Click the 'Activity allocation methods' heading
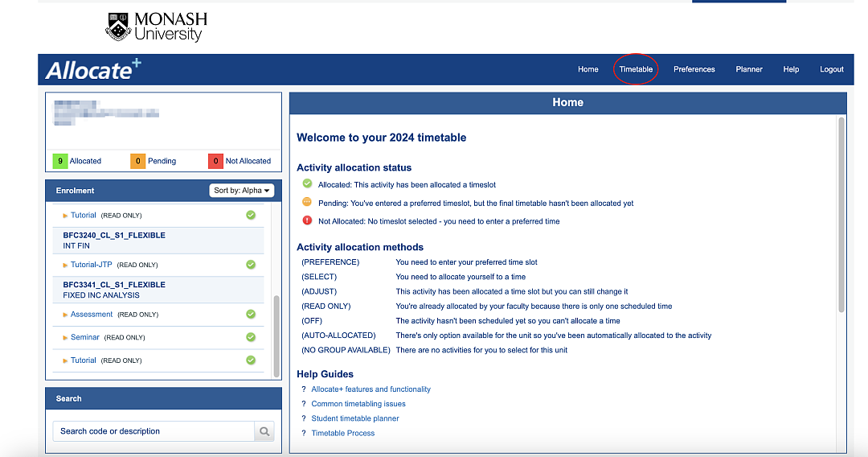868x457 pixels. pyautogui.click(x=360, y=247)
